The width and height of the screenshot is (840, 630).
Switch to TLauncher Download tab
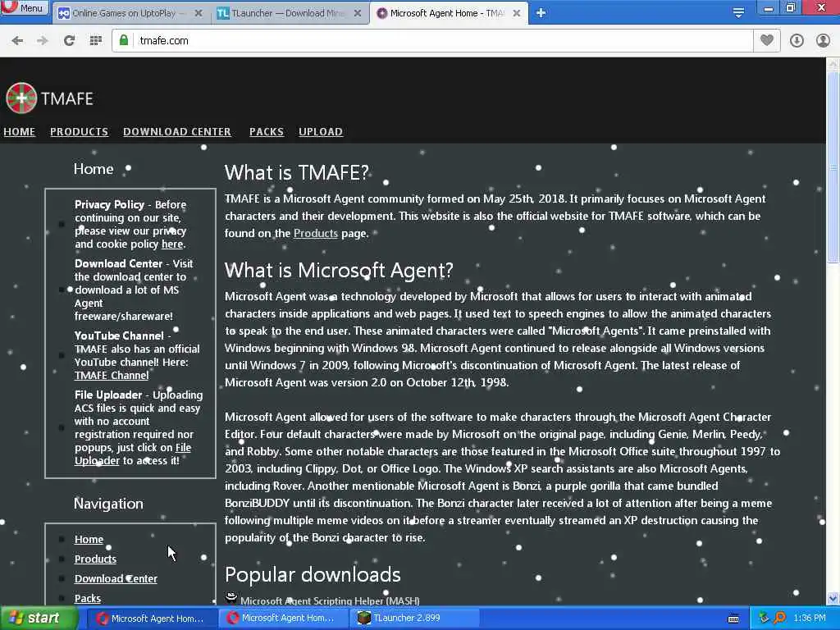click(290, 13)
